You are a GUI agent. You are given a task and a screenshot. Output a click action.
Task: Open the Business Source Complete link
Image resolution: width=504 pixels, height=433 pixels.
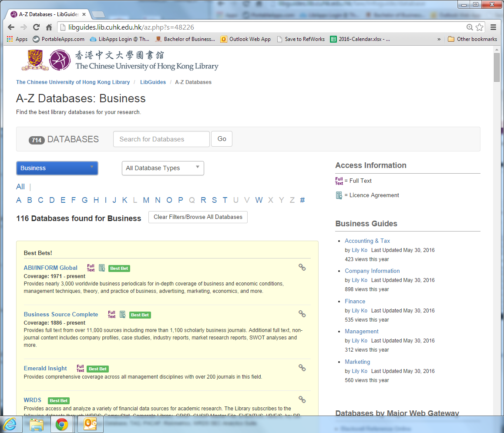pos(61,314)
